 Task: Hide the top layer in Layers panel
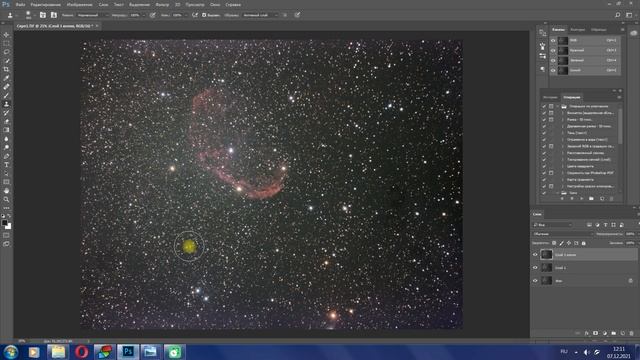(535, 254)
